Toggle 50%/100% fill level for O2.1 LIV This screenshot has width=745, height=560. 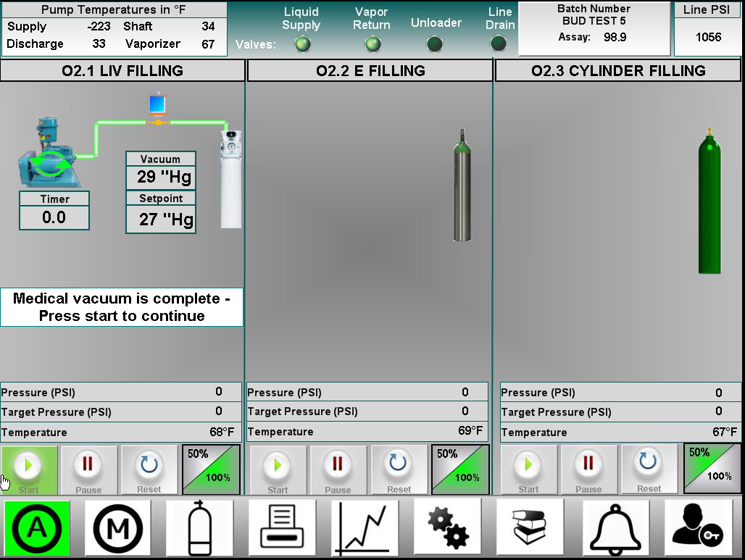[211, 469]
